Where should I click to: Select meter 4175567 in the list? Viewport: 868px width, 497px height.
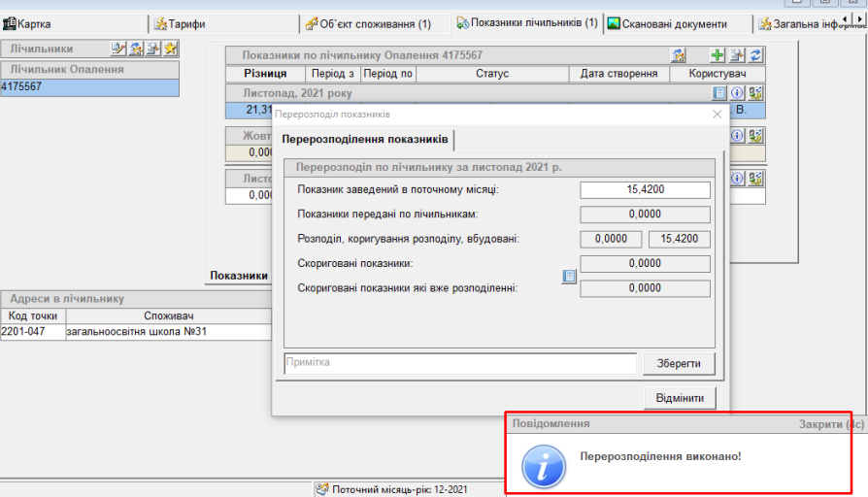pos(89,87)
